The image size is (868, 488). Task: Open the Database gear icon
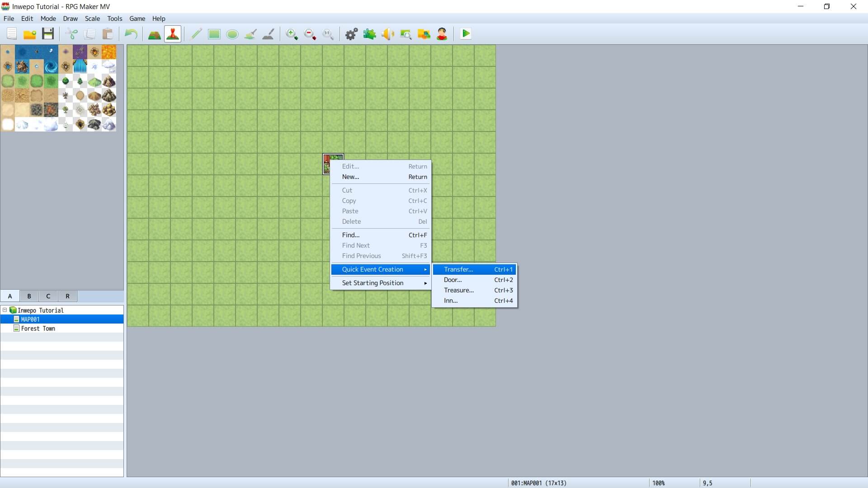click(351, 34)
